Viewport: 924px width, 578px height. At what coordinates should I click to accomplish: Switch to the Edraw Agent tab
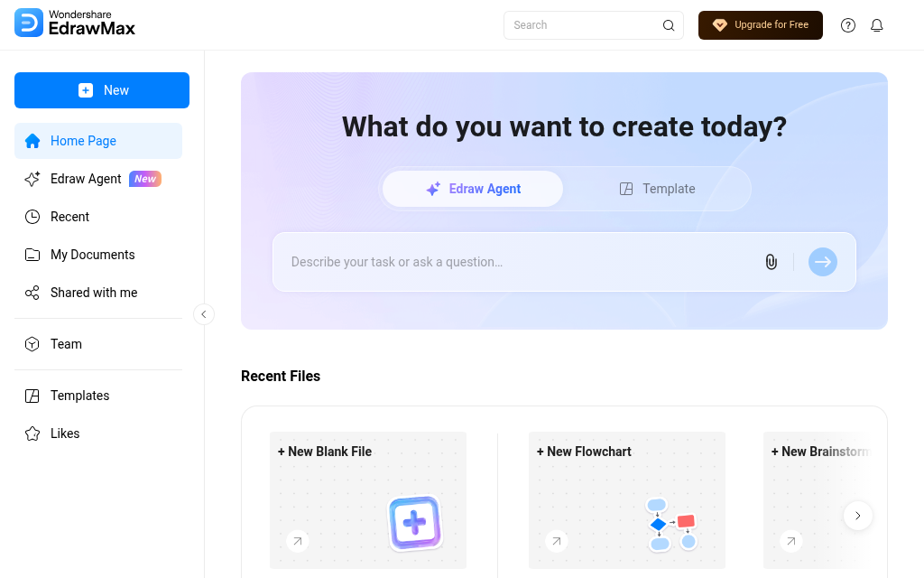pos(473,189)
